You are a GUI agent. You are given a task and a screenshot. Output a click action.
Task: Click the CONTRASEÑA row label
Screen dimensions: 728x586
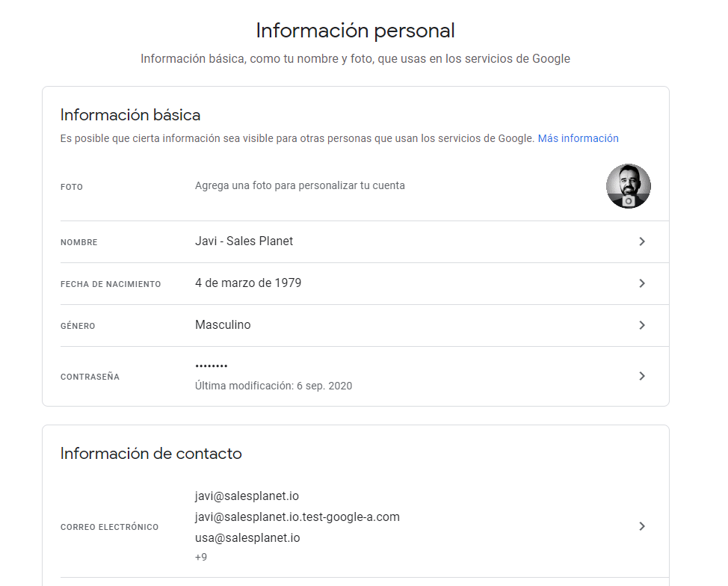click(x=90, y=377)
